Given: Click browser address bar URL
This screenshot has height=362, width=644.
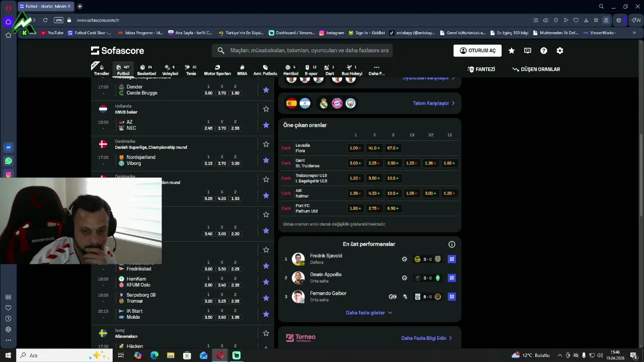Looking at the screenshot, I should click(x=98, y=20).
